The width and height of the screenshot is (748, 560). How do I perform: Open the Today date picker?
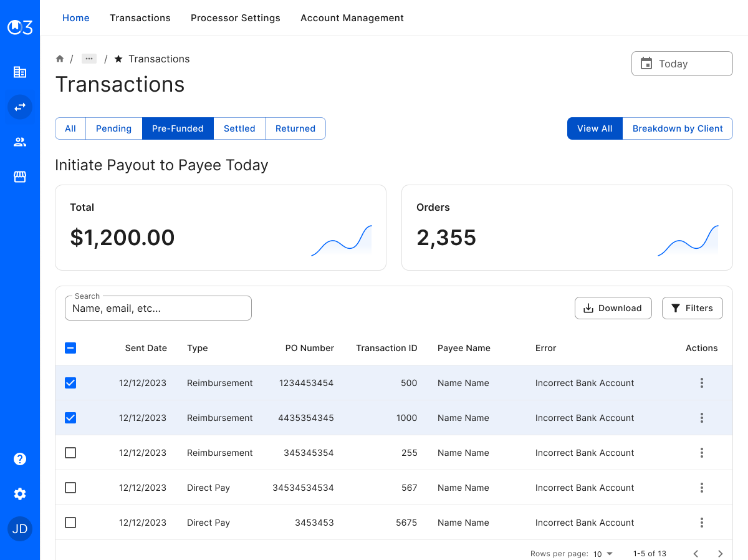682,63
